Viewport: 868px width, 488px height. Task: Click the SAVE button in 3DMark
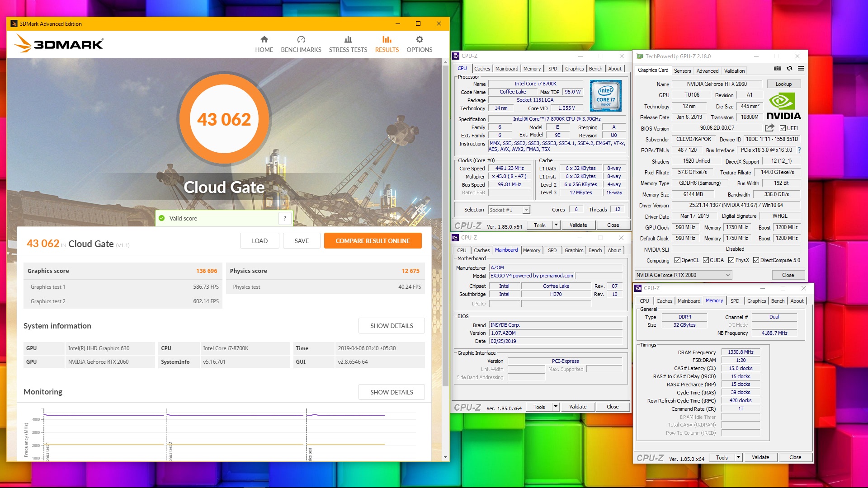tap(302, 241)
